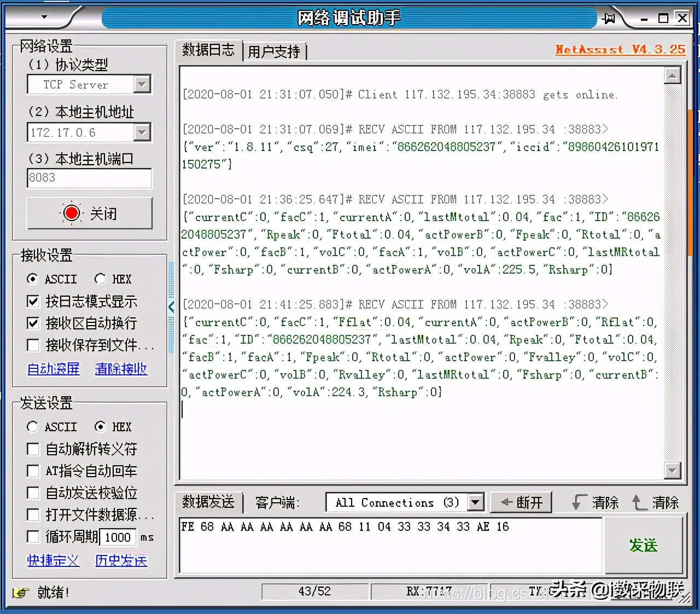700x614 pixels.
Task: Open the 历史发送 link
Action: pyautogui.click(x=121, y=560)
